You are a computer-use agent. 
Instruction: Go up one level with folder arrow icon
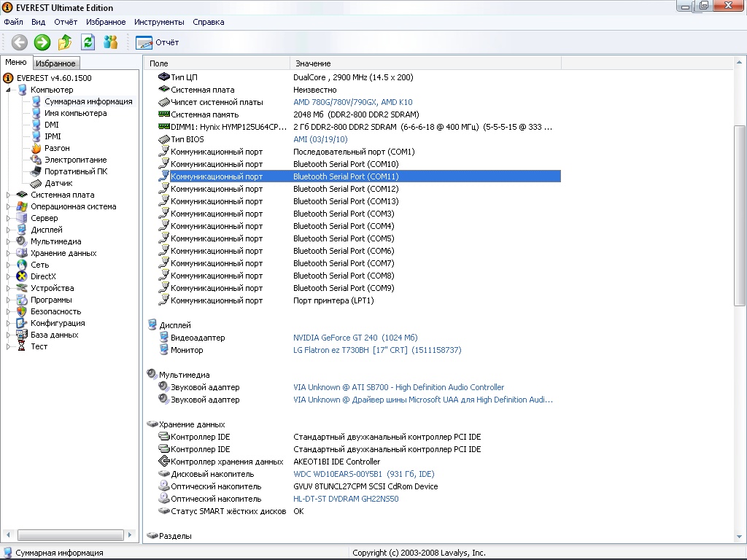point(65,42)
